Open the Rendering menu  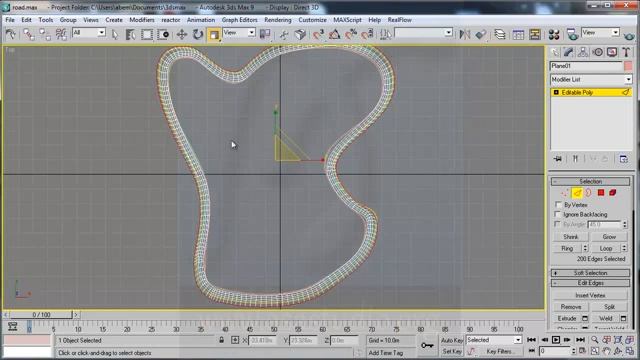click(278, 20)
